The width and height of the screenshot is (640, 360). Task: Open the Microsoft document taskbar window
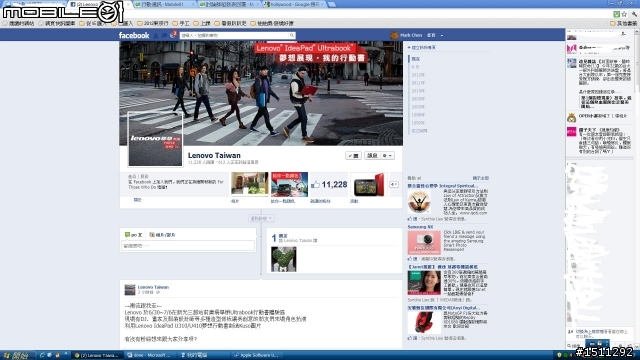(150, 355)
